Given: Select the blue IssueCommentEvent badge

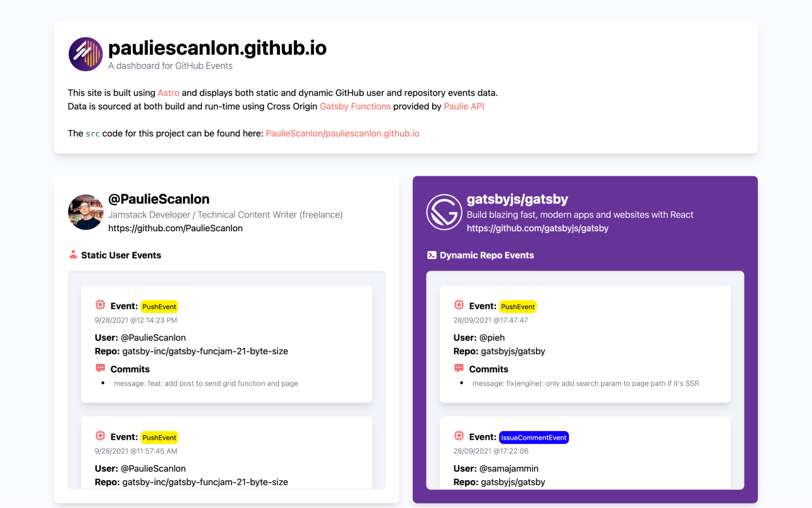Looking at the screenshot, I should coord(533,437).
